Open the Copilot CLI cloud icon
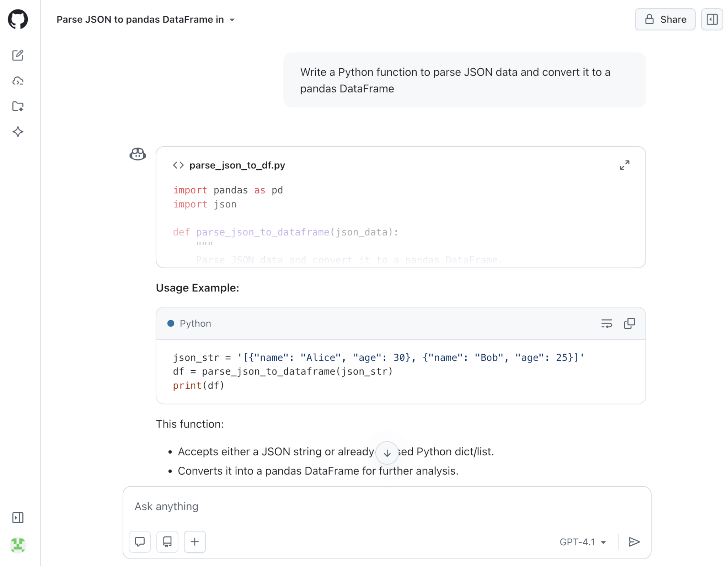 tap(18, 81)
